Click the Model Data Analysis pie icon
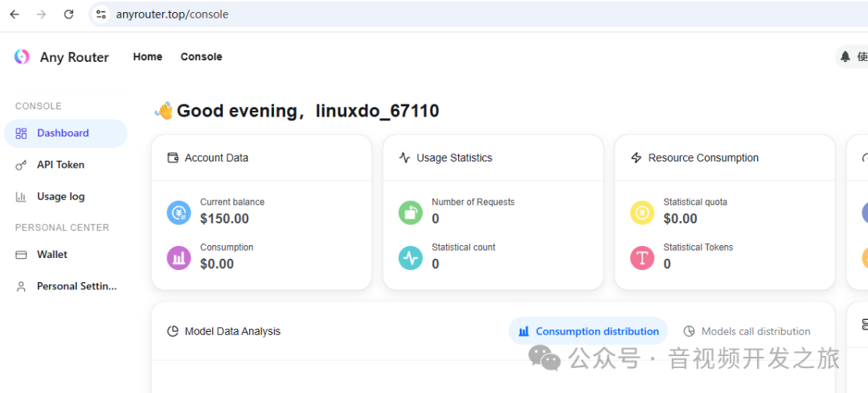The height and width of the screenshot is (393, 868). 173,332
